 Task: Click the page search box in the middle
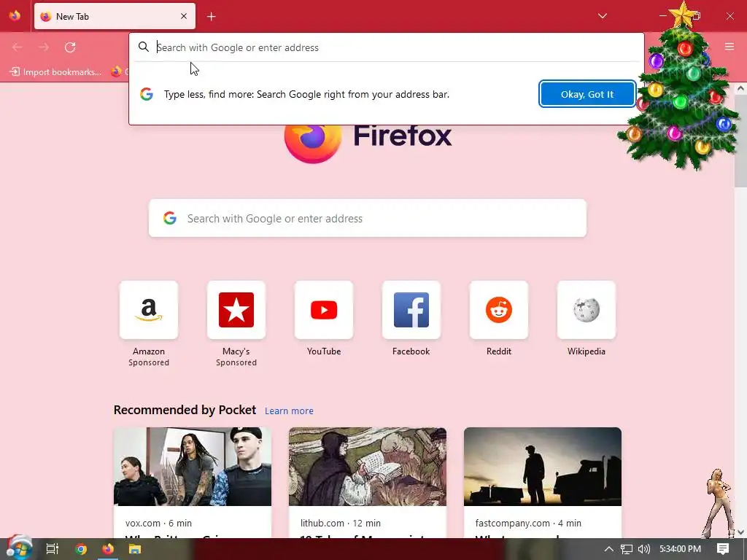coord(368,218)
